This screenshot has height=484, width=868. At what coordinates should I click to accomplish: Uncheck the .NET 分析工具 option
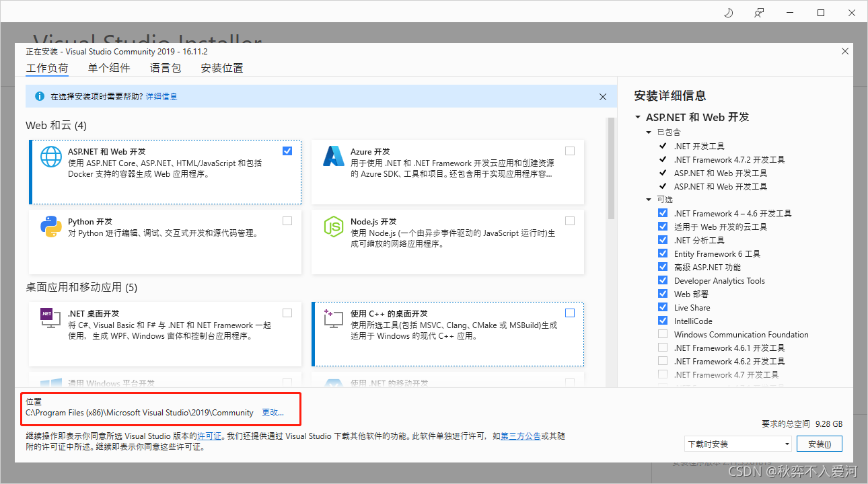663,240
